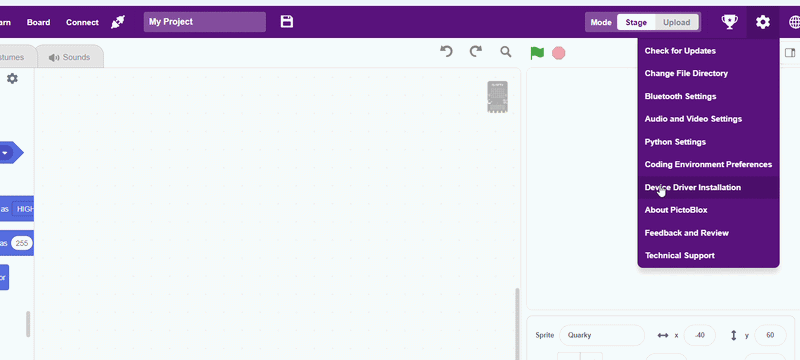Image resolution: width=800 pixels, height=360 pixels.
Task: Choose Device Driver Installation
Action: (708, 187)
